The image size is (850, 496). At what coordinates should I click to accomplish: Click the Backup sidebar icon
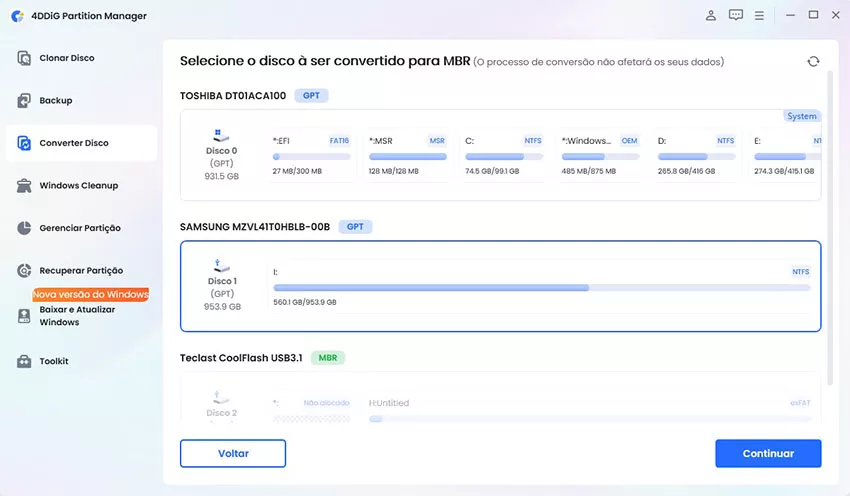click(x=24, y=100)
